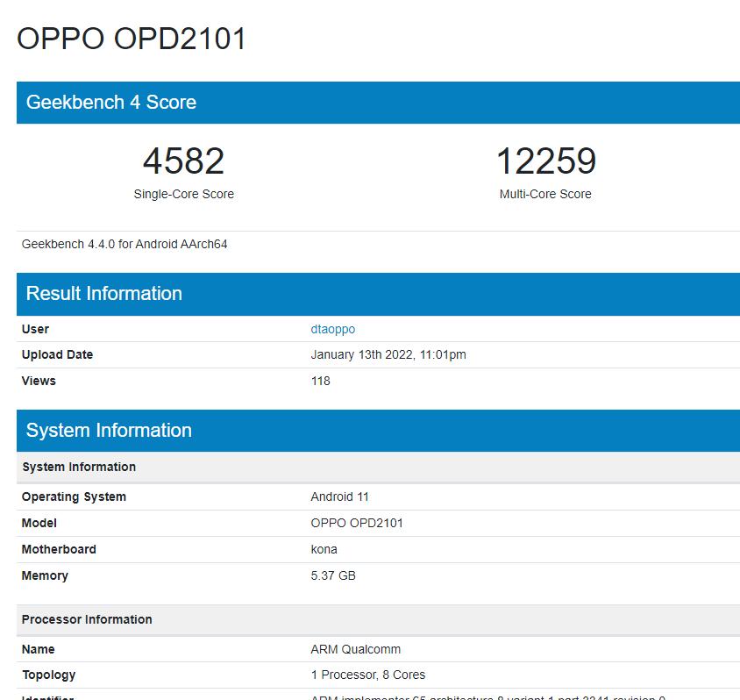Click the OPPO OPD2101 page title
740x700 pixels.
click(x=132, y=39)
